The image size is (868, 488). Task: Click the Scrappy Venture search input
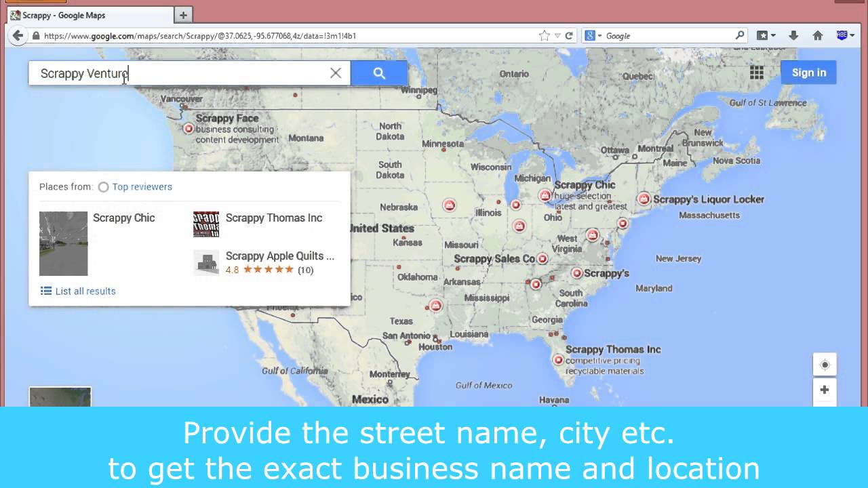pos(180,73)
